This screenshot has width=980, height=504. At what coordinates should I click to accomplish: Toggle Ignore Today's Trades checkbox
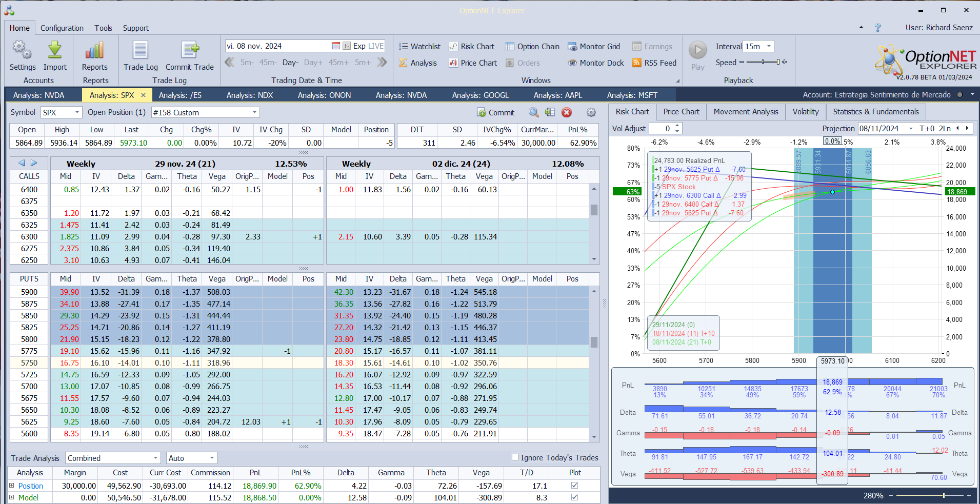(x=515, y=457)
